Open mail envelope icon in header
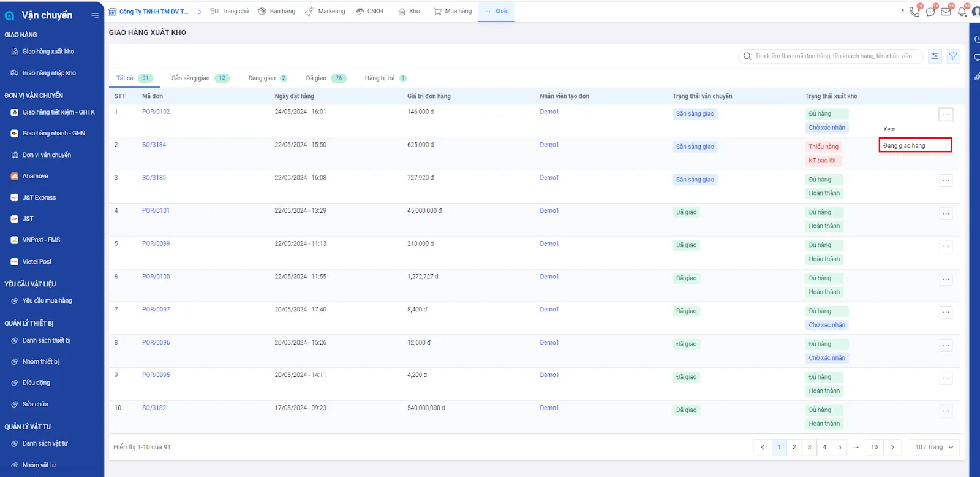Viewport: 980px width, 477px height. tap(946, 11)
